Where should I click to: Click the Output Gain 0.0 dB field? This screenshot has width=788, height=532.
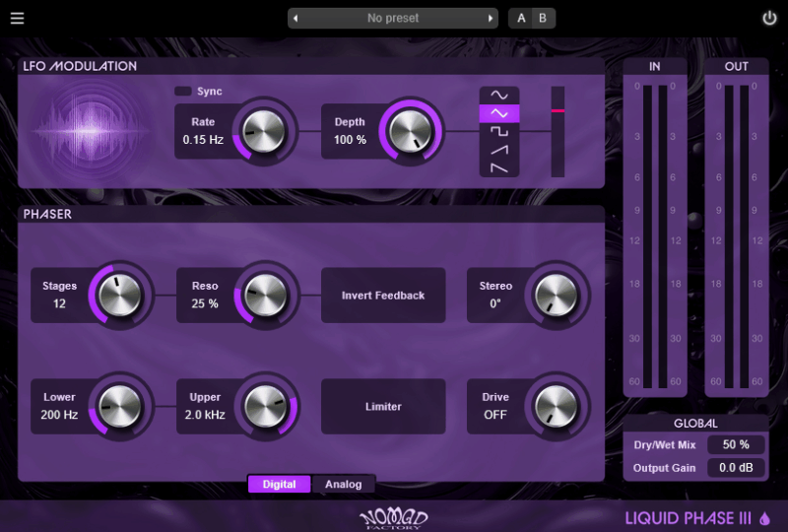coord(736,468)
